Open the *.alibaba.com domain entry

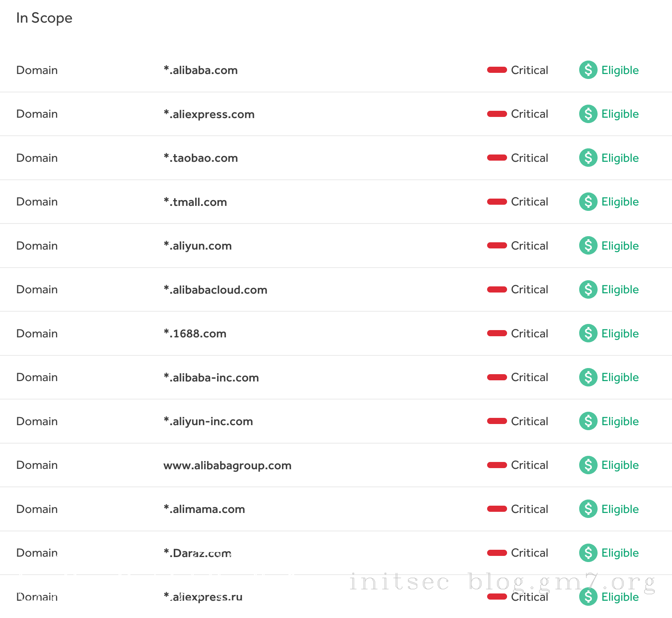(201, 70)
